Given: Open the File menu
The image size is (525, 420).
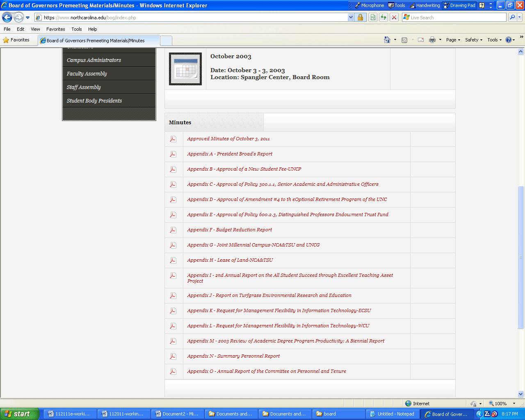Looking at the screenshot, I should click(7, 29).
